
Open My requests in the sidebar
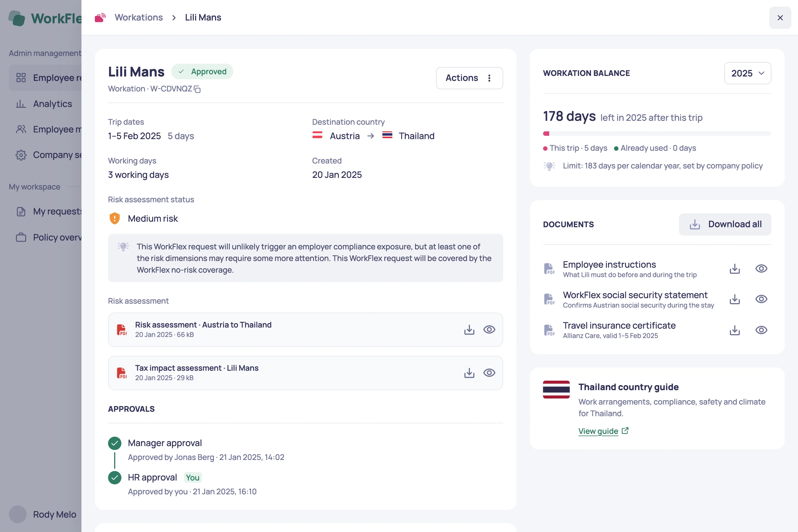tap(45, 211)
